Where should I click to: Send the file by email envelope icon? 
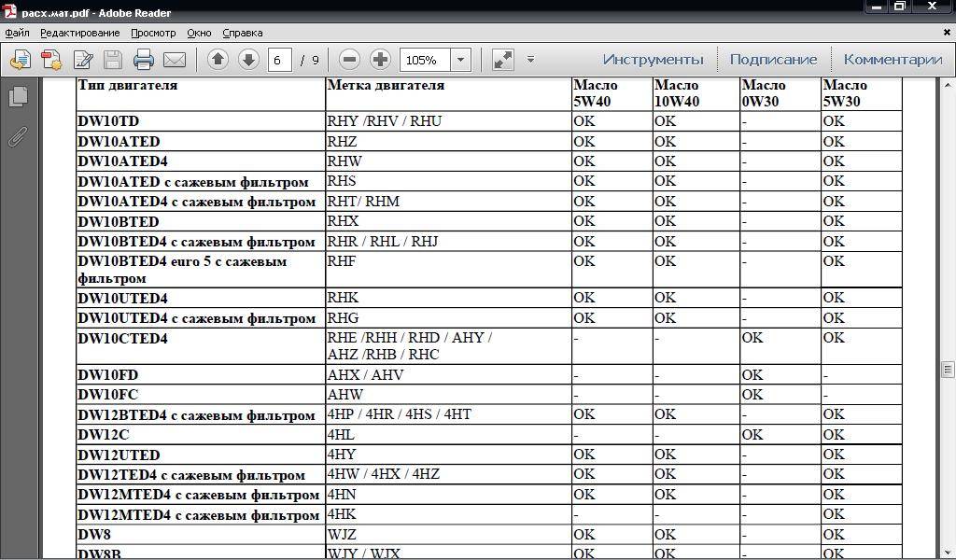(x=174, y=60)
